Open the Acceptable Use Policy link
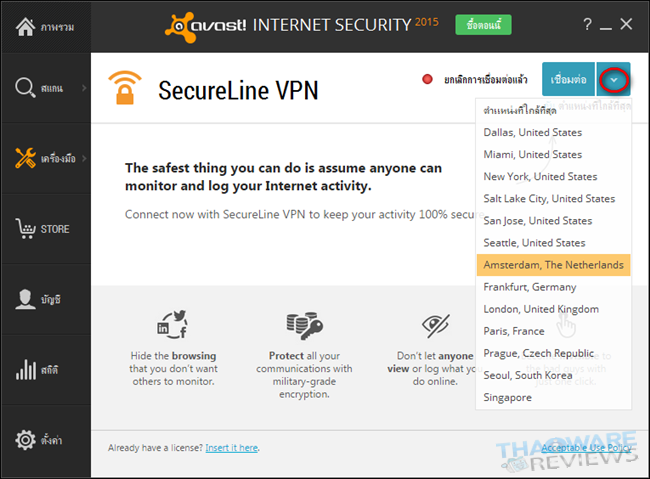The width and height of the screenshot is (650, 479). point(584,448)
